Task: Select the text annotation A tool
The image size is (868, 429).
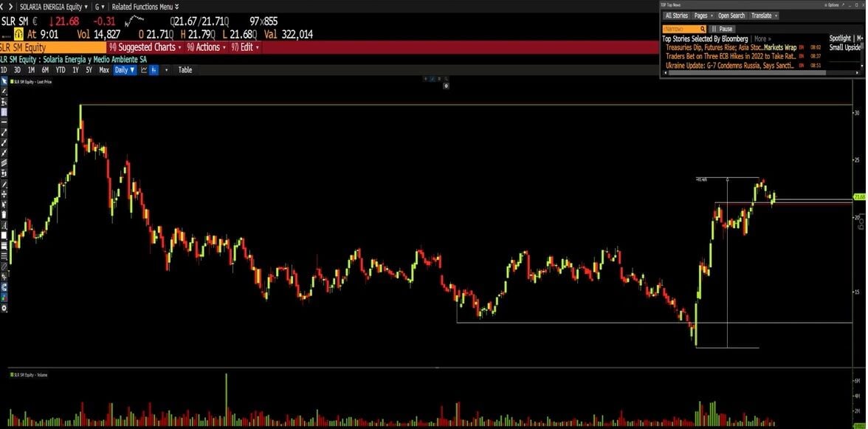Action: click(4, 225)
